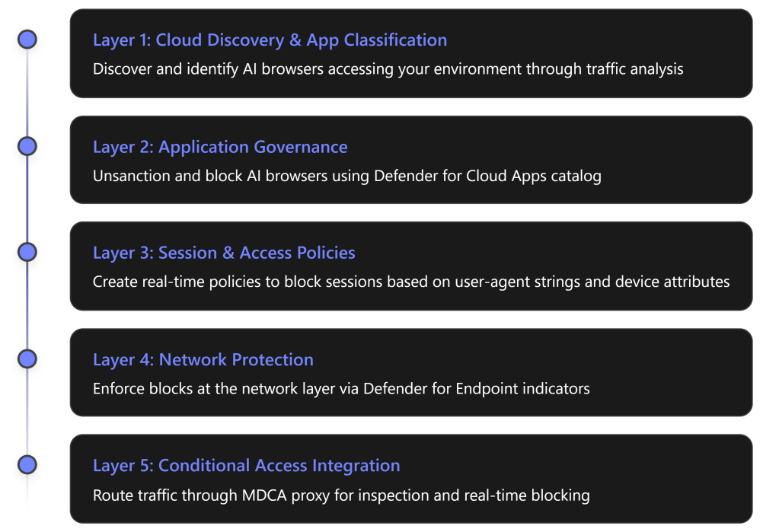Click timeline line between Layer 4 and 5 markers
The image size is (779, 532).
[x=27, y=412]
